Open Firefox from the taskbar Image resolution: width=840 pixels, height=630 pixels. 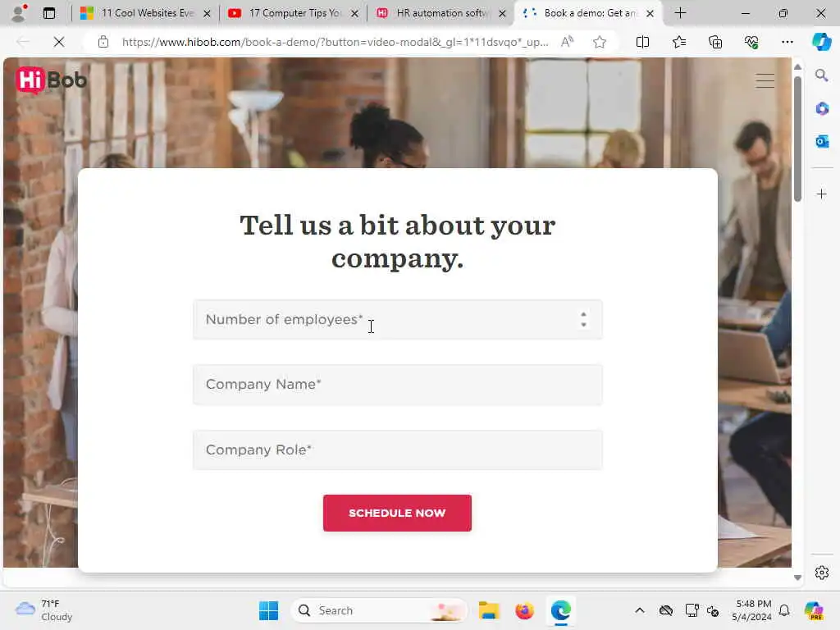[524, 610]
